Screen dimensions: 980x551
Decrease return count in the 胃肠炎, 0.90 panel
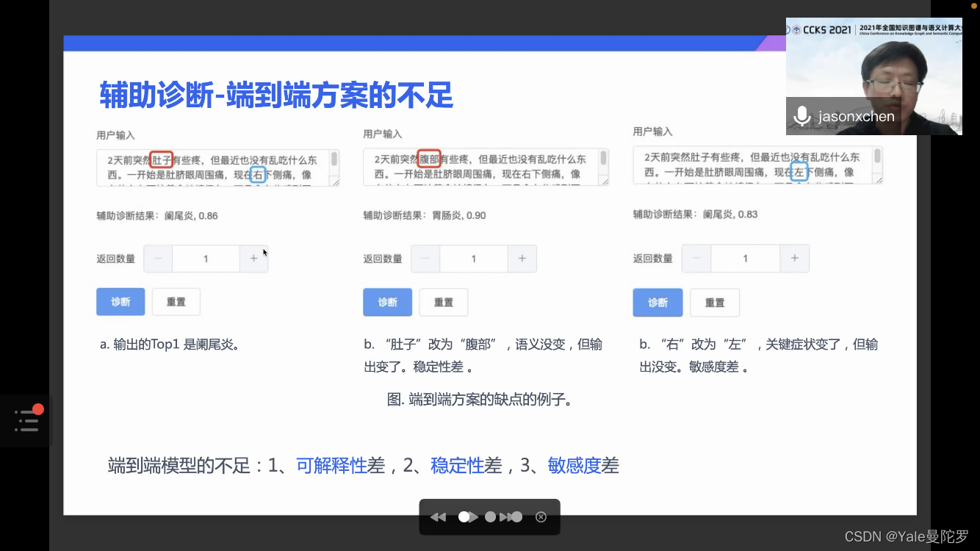425,259
